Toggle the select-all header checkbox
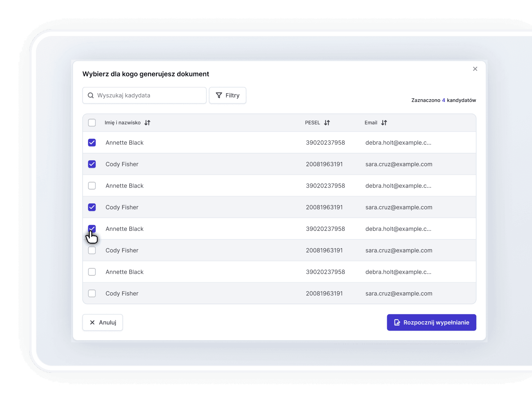This screenshot has height=402, width=532. coord(92,123)
